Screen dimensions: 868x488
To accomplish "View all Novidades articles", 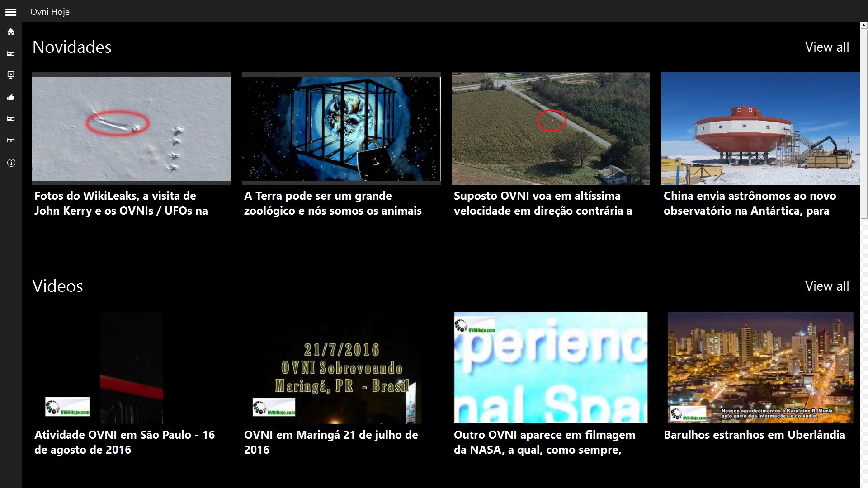I will [826, 47].
